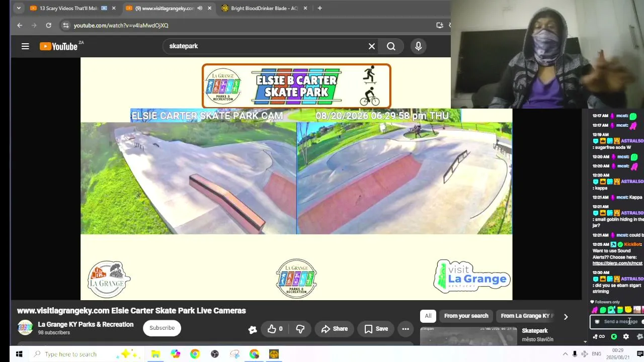
Task: Go back in the browser
Action: click(x=20, y=25)
